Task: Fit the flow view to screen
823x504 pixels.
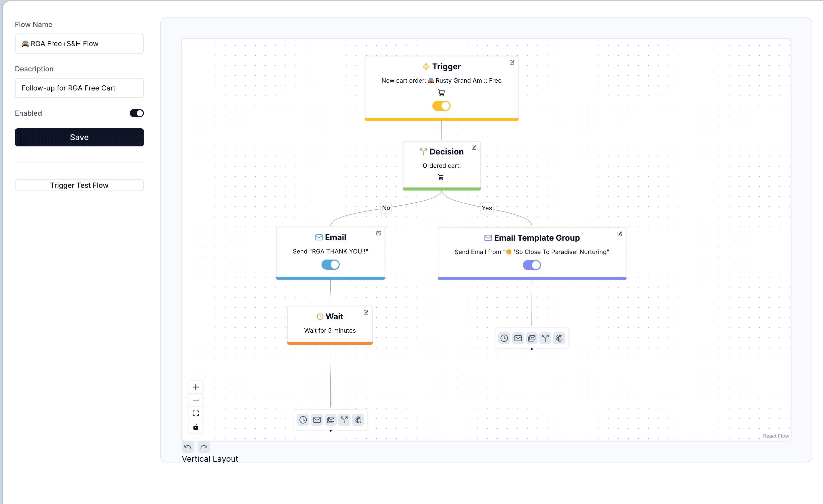Action: pos(196,414)
